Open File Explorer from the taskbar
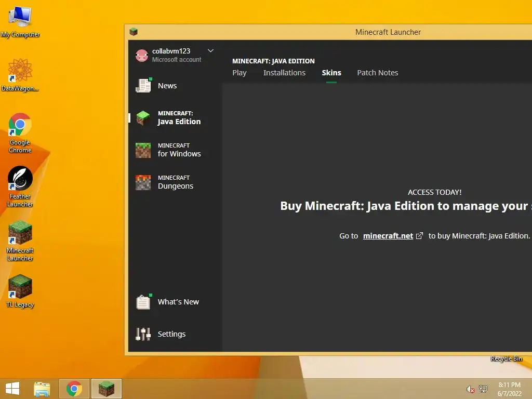The image size is (532, 399). [x=42, y=389]
